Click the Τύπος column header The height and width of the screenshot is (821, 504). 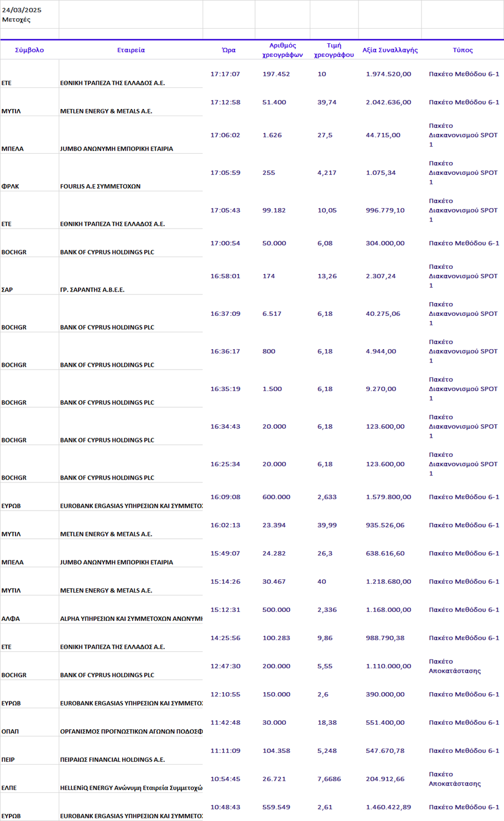click(463, 50)
